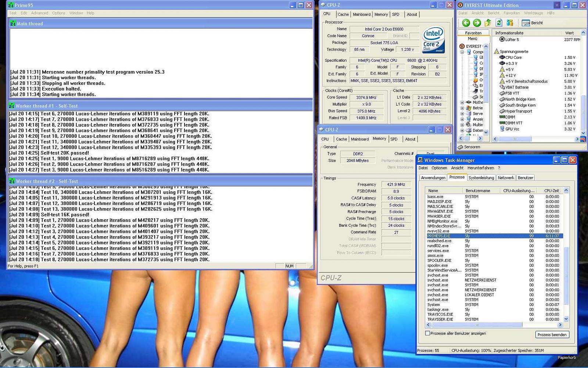Select the GPU Vcc monitor icon

(x=502, y=129)
